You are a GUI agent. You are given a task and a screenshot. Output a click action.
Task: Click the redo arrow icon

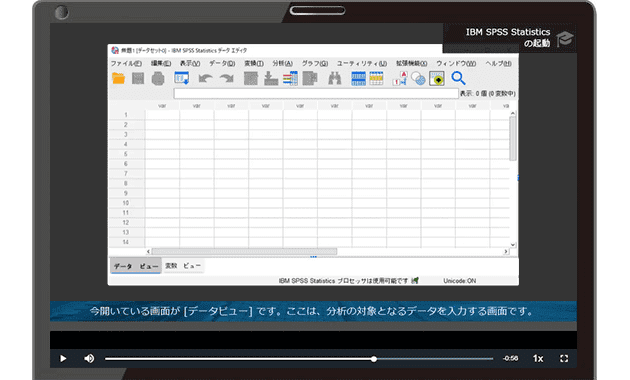pyautogui.click(x=227, y=78)
